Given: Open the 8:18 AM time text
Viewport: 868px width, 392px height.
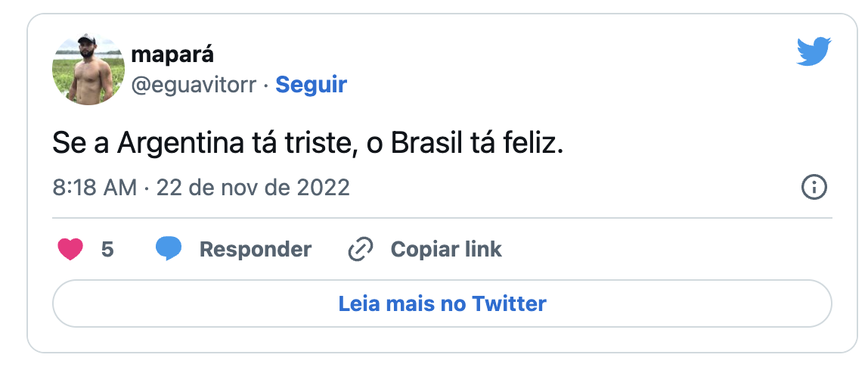Looking at the screenshot, I should tap(95, 187).
